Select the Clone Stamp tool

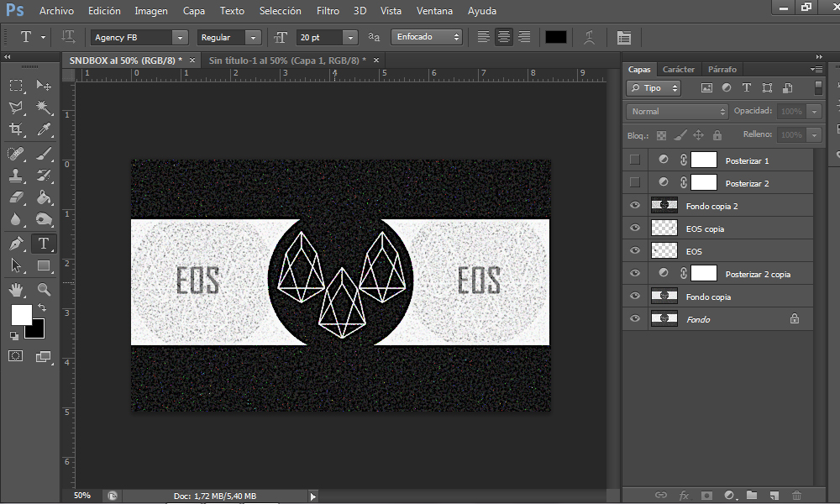point(16,176)
